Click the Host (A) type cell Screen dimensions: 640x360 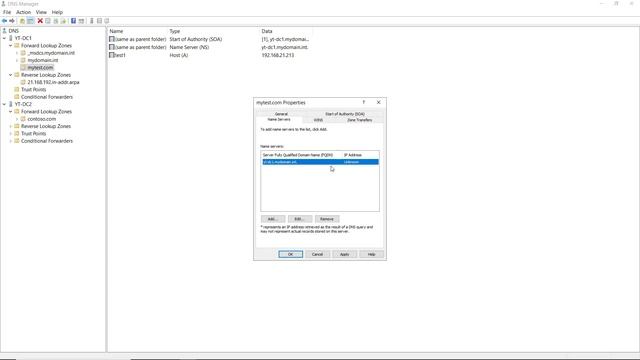(x=179, y=55)
